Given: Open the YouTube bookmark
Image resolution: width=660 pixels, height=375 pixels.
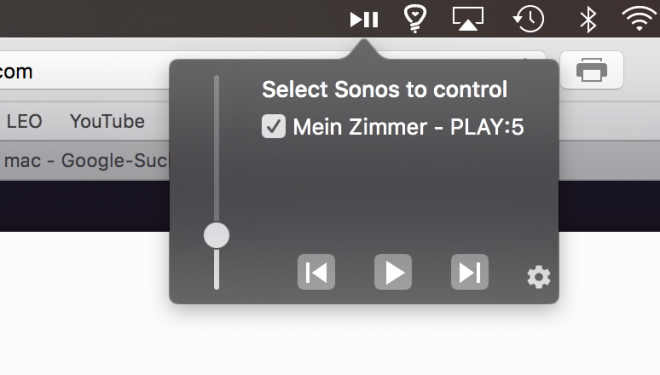Looking at the screenshot, I should click(107, 122).
